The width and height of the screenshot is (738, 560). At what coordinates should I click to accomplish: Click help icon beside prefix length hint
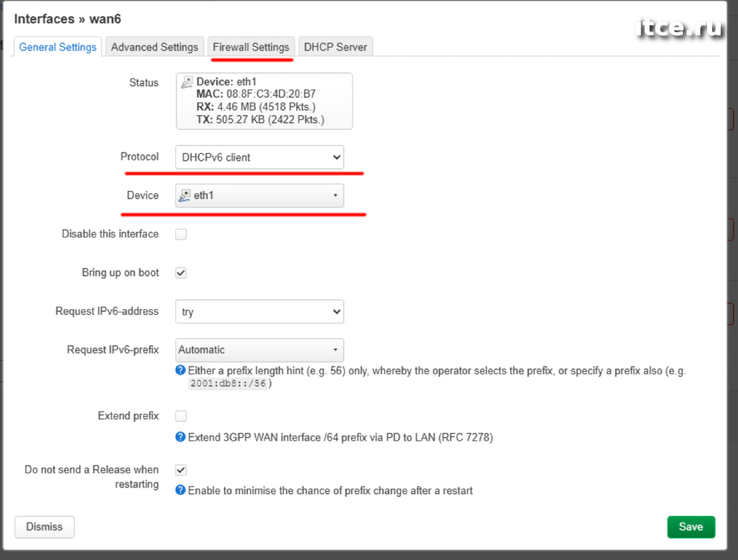click(180, 370)
